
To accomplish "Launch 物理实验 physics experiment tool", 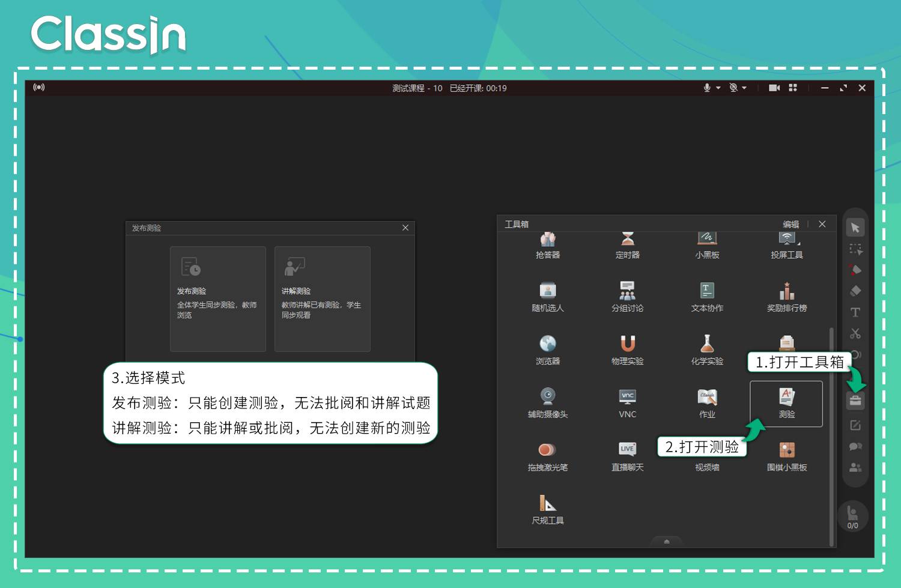I will click(628, 350).
